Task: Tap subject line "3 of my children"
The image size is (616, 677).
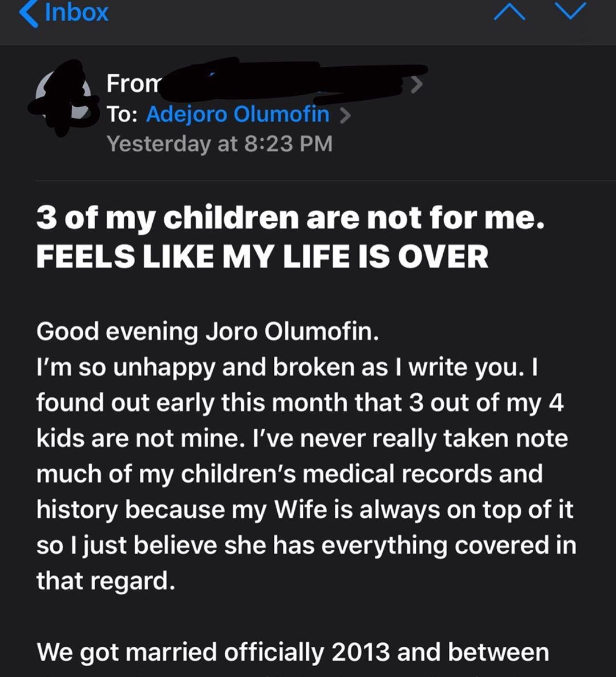Action: point(290,218)
